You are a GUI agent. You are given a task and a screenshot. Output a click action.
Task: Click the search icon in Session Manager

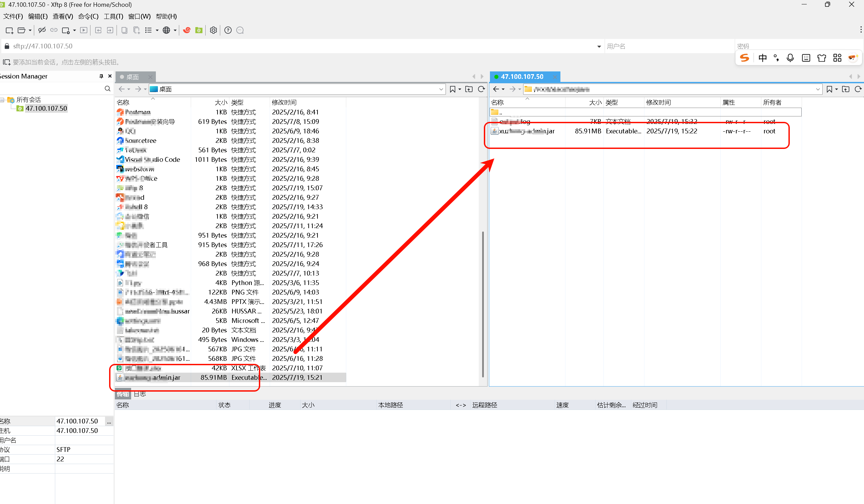point(107,88)
